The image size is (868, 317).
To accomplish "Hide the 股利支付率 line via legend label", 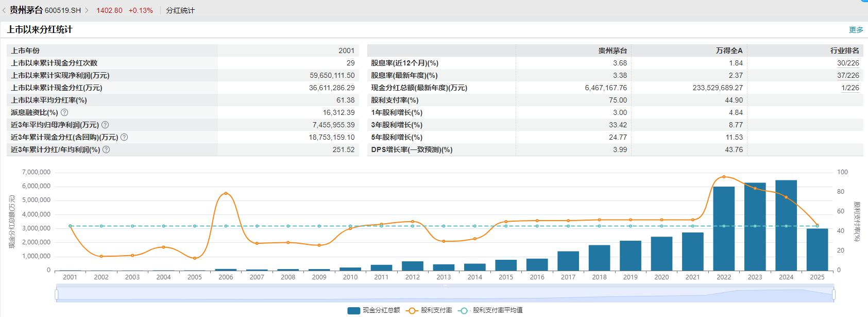I will (x=436, y=310).
